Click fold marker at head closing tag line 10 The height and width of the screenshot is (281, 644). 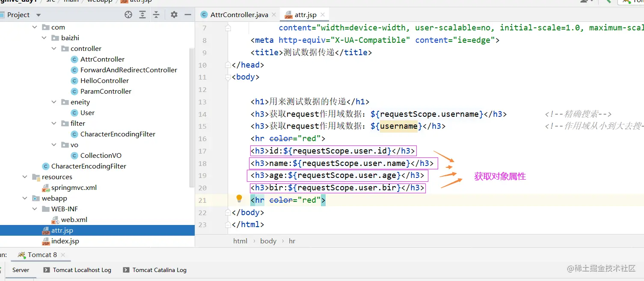coord(228,65)
